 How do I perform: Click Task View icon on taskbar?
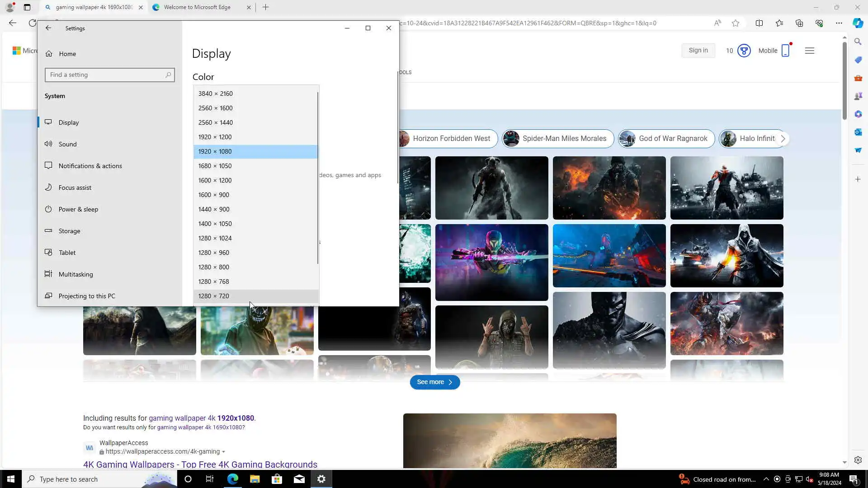(x=209, y=479)
